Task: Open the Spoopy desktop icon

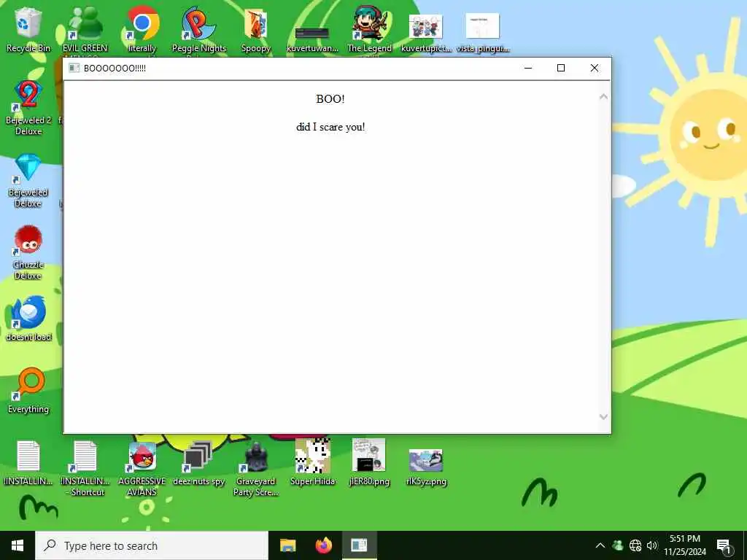Action: [256, 29]
